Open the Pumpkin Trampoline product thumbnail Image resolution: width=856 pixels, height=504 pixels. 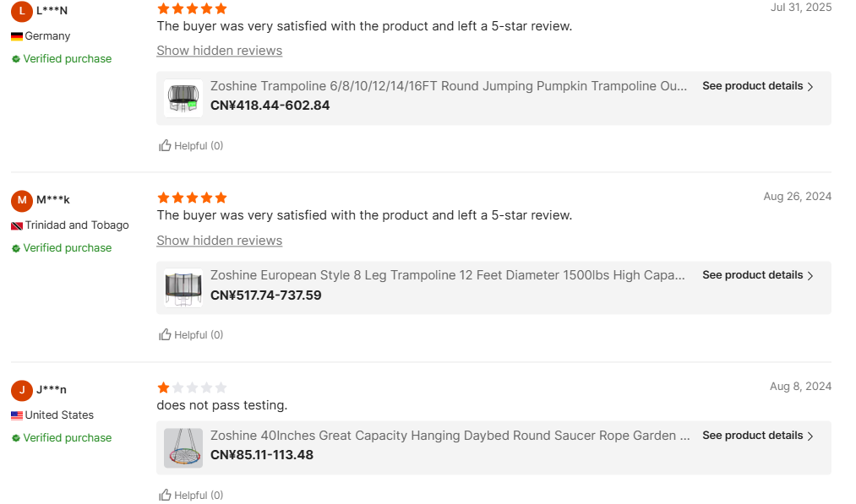click(x=183, y=99)
